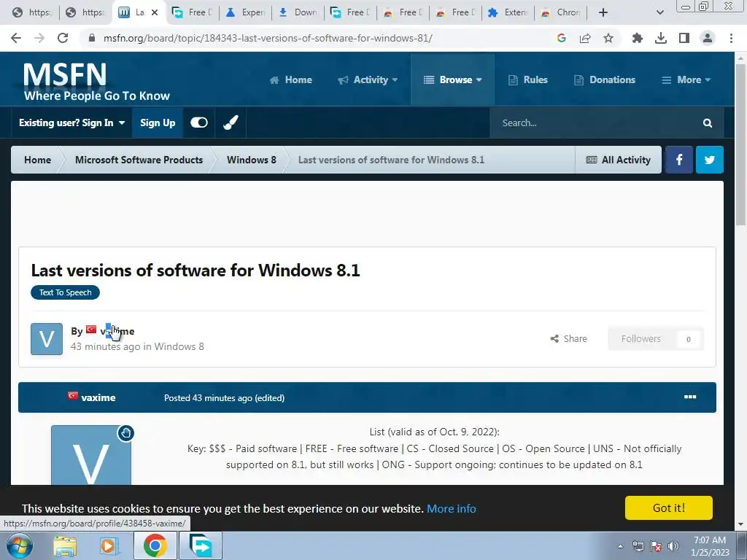This screenshot has height=560, width=747.
Task: Click the Text To Speech tag
Action: pyautogui.click(x=65, y=292)
